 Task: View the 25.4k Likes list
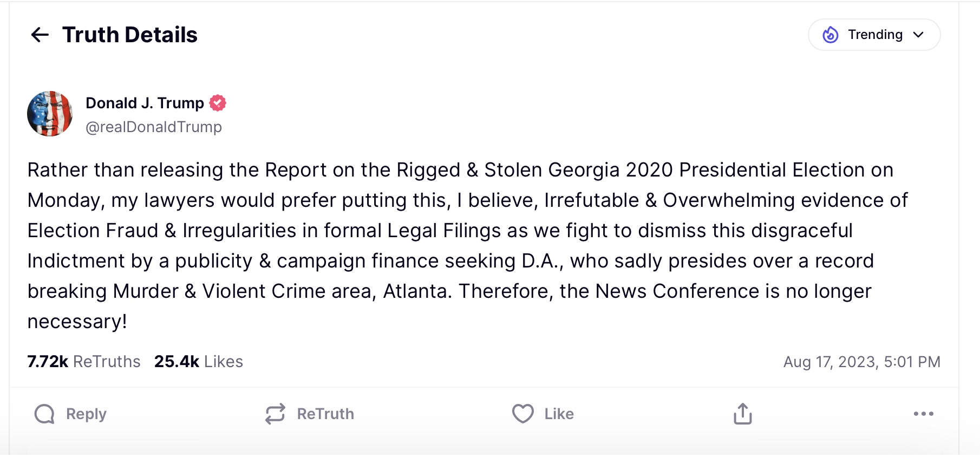click(199, 362)
